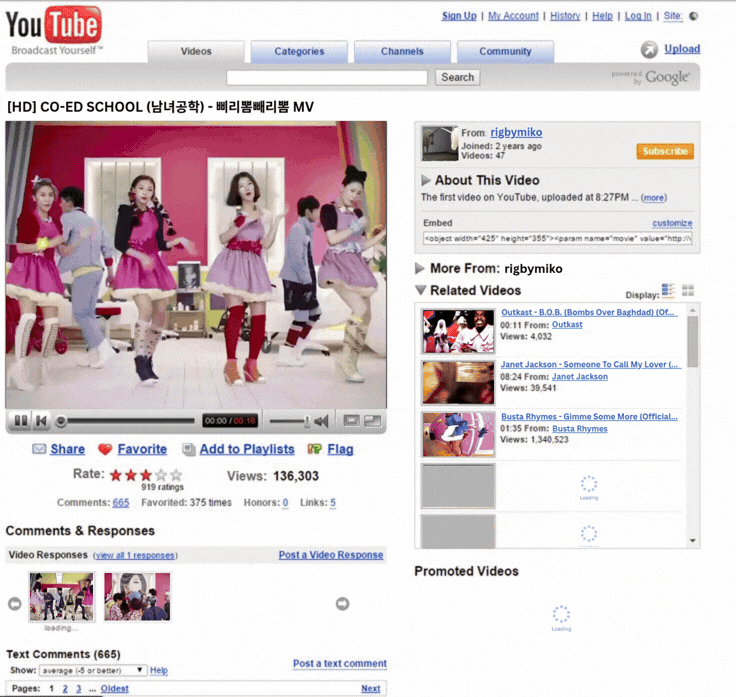Rate the video five stars
The image size is (736, 697).
point(176,475)
